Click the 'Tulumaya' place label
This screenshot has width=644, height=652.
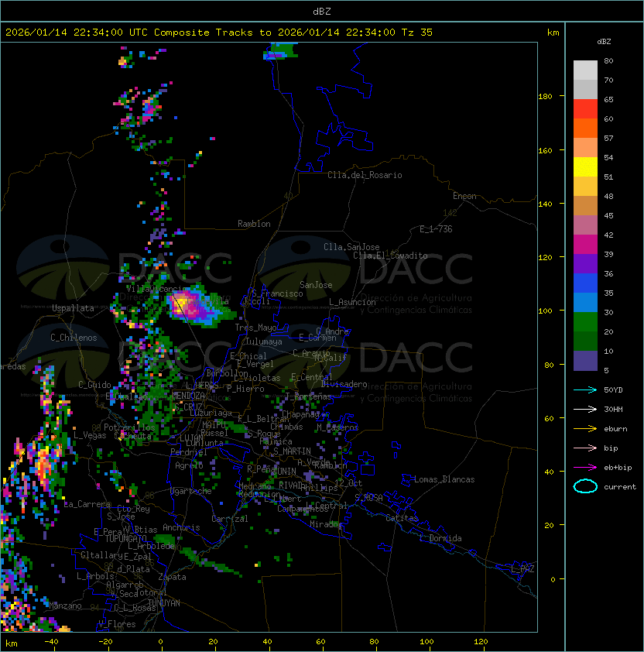(x=264, y=341)
